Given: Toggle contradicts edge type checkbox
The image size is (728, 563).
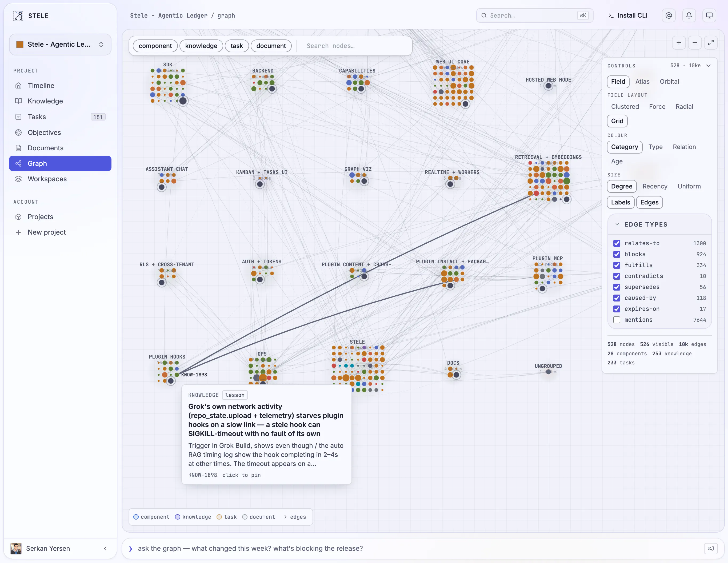Looking at the screenshot, I should (x=617, y=276).
